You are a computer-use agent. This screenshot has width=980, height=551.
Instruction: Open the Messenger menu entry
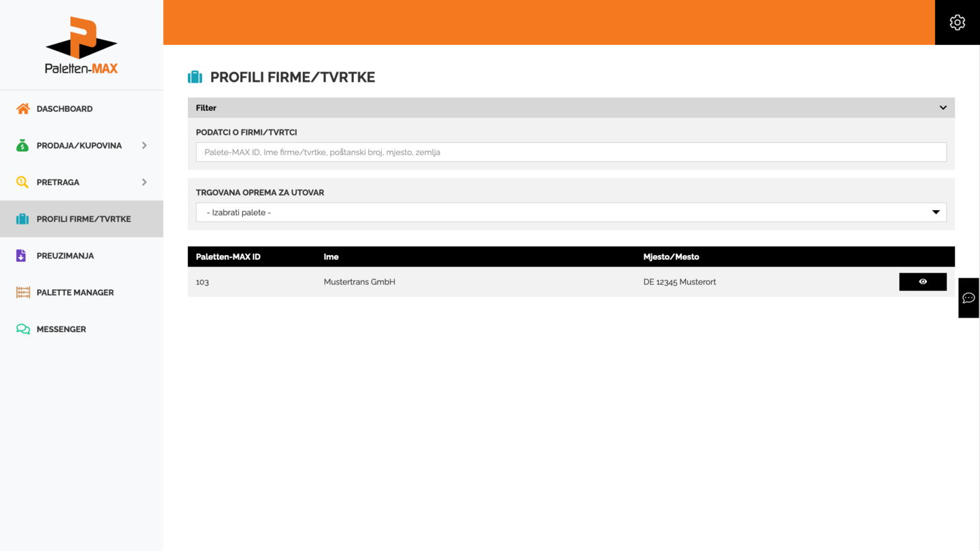tap(61, 329)
